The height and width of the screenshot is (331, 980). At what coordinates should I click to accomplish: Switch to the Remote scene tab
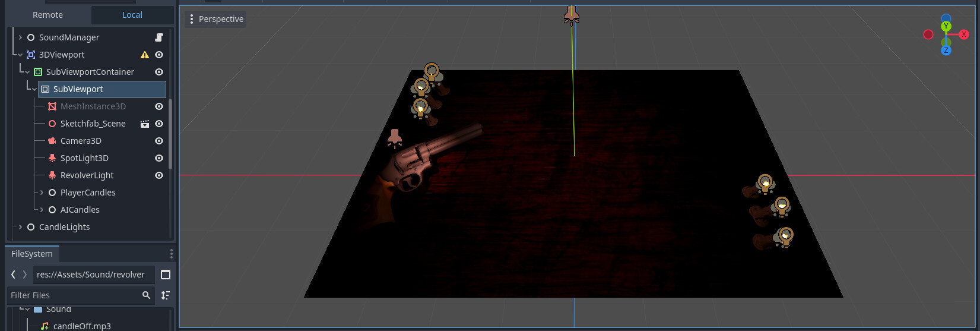[x=47, y=15]
